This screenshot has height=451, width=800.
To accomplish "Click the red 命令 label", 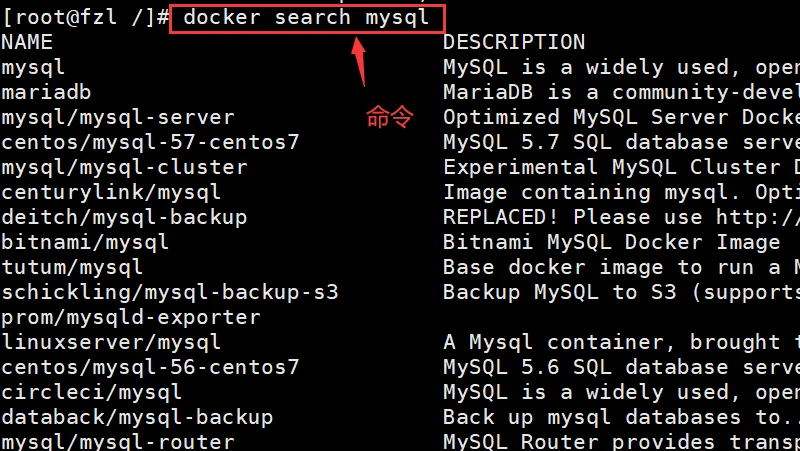I will pos(390,117).
